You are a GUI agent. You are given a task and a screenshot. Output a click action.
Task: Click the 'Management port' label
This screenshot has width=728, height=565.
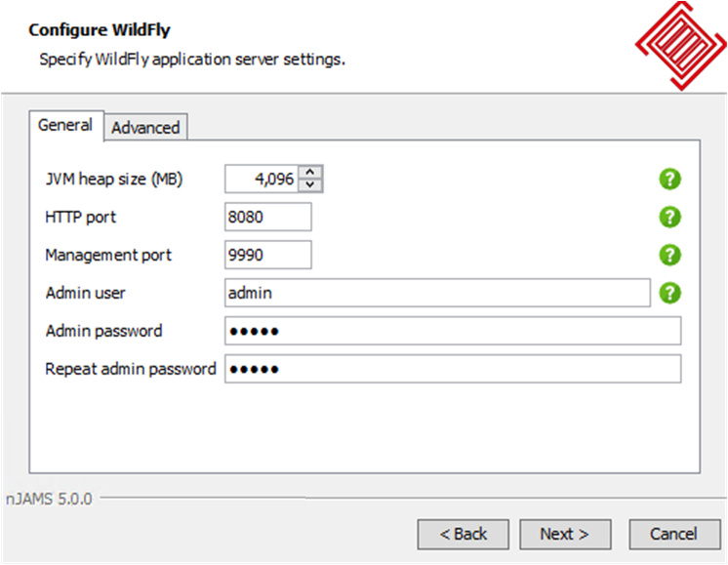tap(108, 255)
